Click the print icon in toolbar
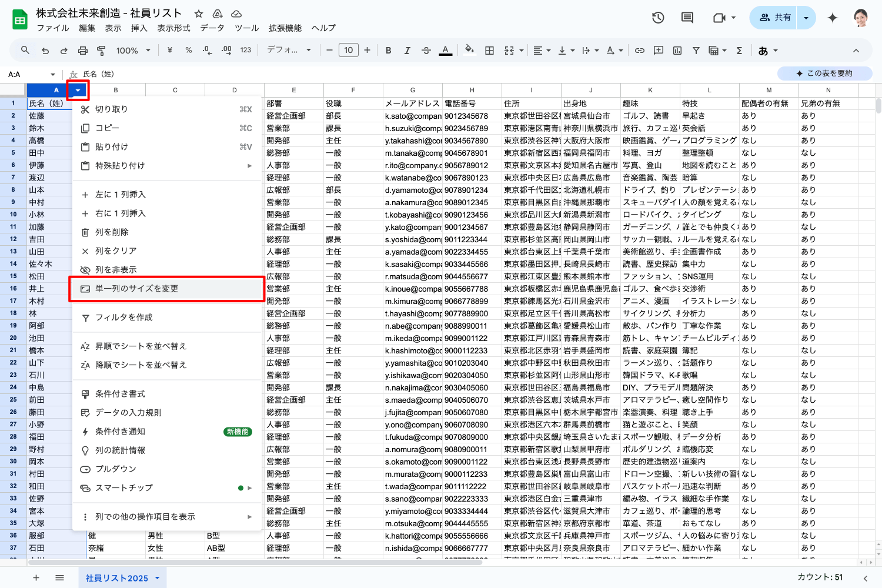Viewport: 882px width, 588px height. point(83,51)
